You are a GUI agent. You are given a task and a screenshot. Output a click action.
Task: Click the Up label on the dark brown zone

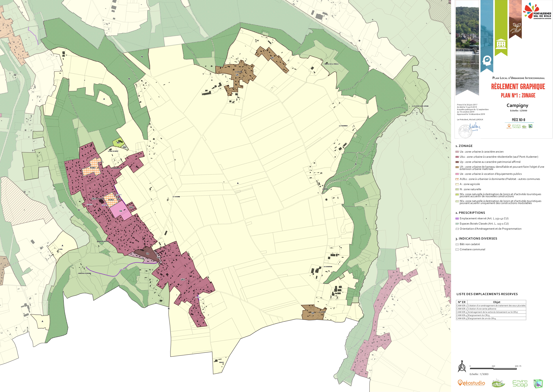[x=148, y=254]
